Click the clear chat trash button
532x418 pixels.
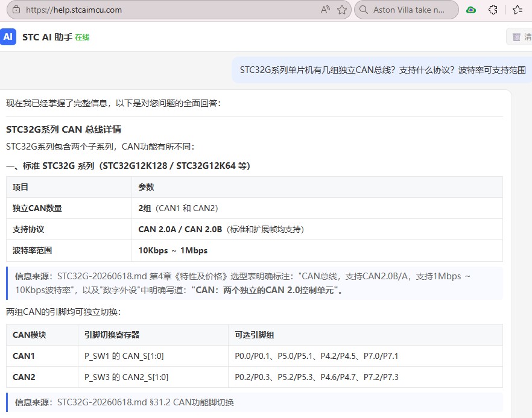click(x=521, y=37)
